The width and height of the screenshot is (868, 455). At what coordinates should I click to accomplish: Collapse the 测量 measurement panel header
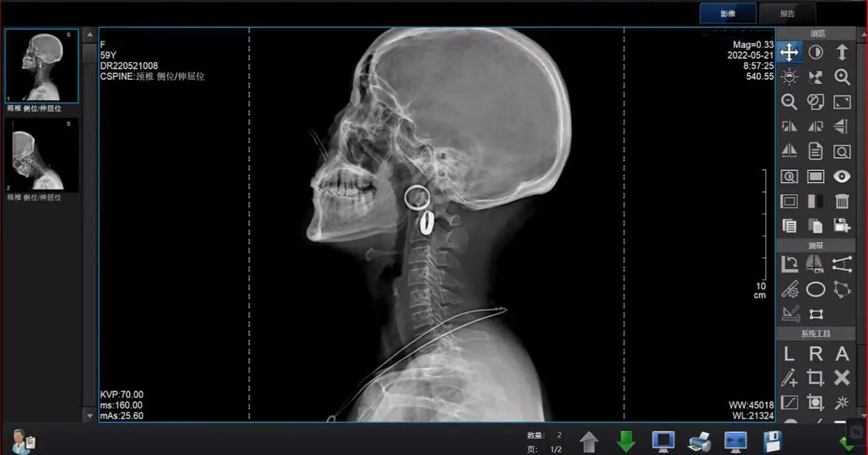pos(816,245)
